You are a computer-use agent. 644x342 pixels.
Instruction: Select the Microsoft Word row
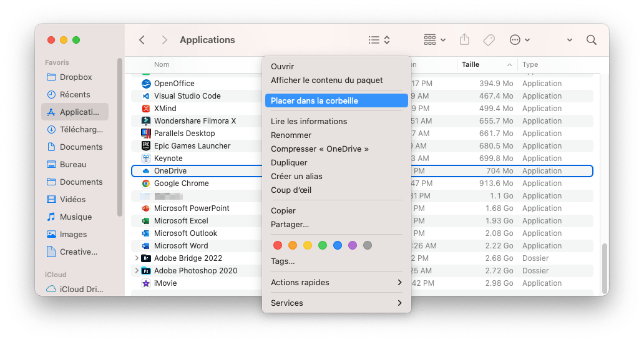(362, 246)
